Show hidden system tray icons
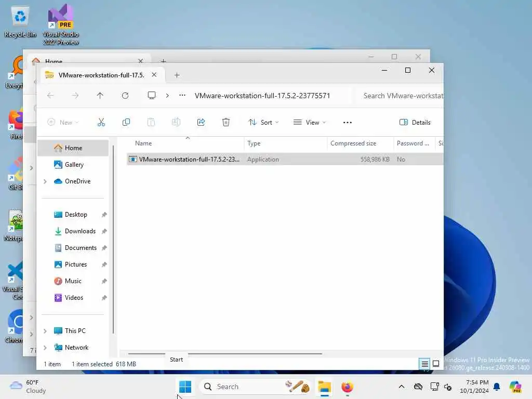This screenshot has height=399, width=532. [x=402, y=387]
